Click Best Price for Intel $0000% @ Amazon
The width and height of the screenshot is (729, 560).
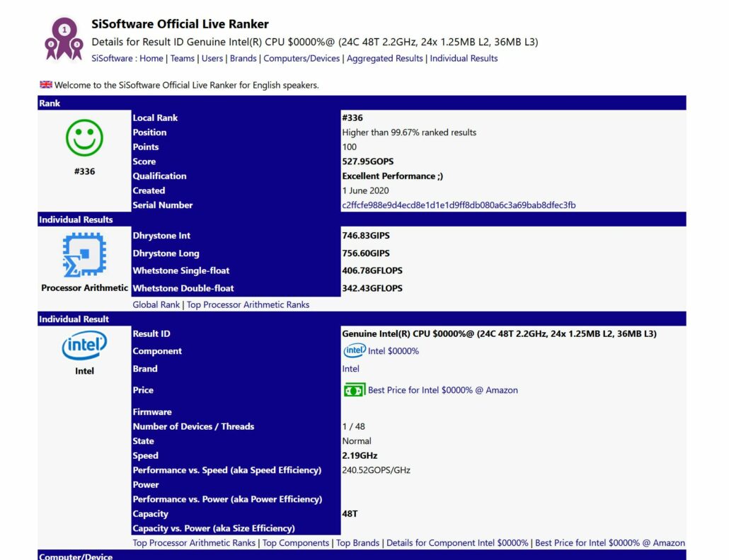pos(612,542)
